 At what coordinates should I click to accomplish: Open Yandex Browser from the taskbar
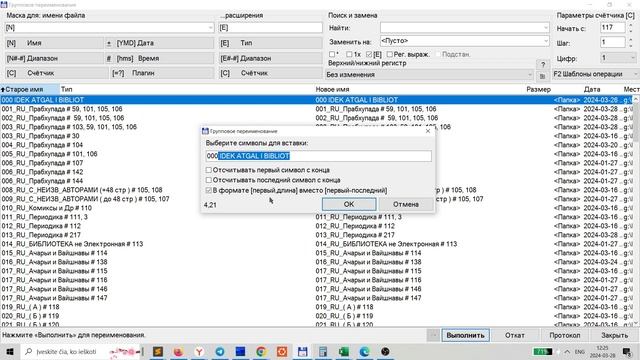[x=199, y=351]
